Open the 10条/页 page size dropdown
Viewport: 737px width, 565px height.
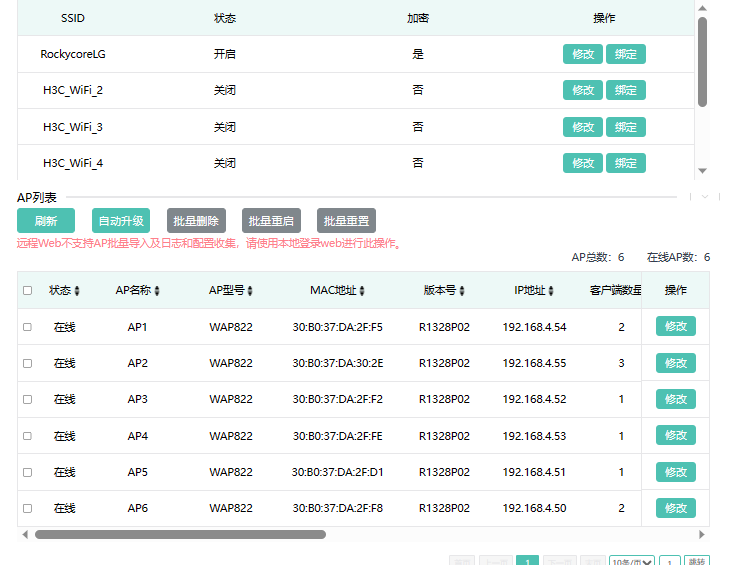(632, 561)
